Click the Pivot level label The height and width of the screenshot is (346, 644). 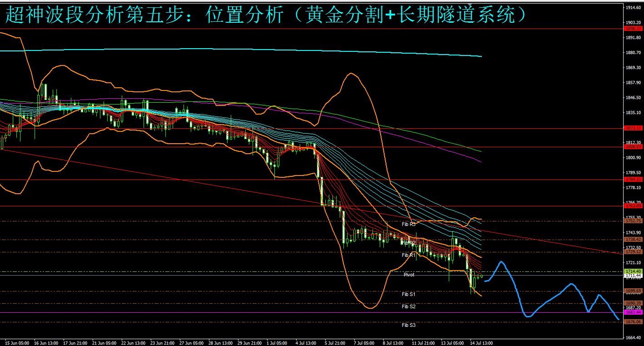coord(409,275)
